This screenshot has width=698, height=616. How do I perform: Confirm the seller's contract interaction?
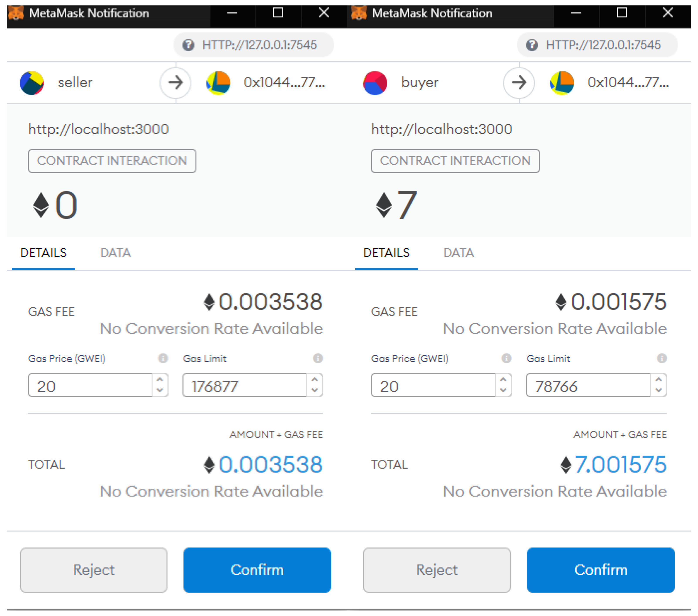click(257, 570)
